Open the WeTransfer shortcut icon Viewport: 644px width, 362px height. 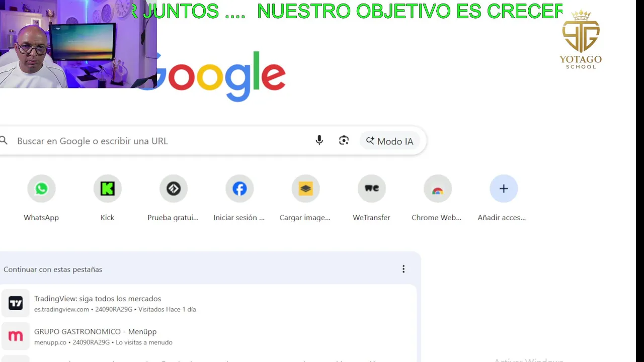371,189
